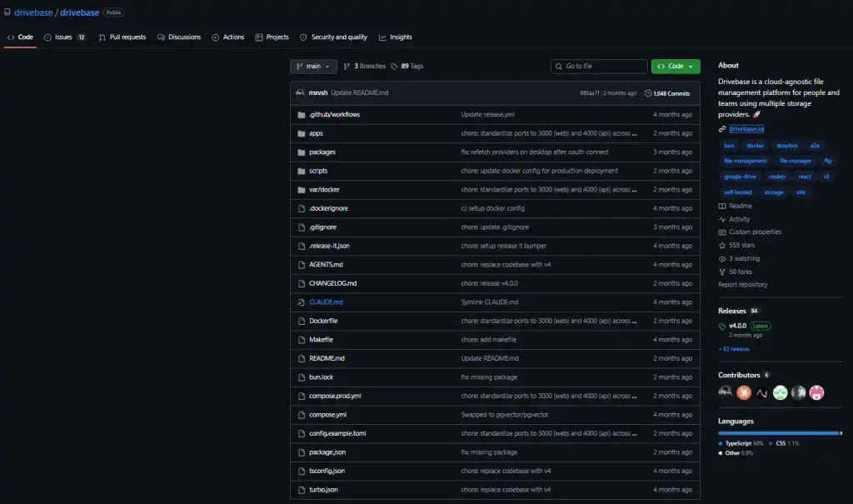The image size is (853, 504).
Task: Expand the main branch selector dropdown
Action: 313,67
